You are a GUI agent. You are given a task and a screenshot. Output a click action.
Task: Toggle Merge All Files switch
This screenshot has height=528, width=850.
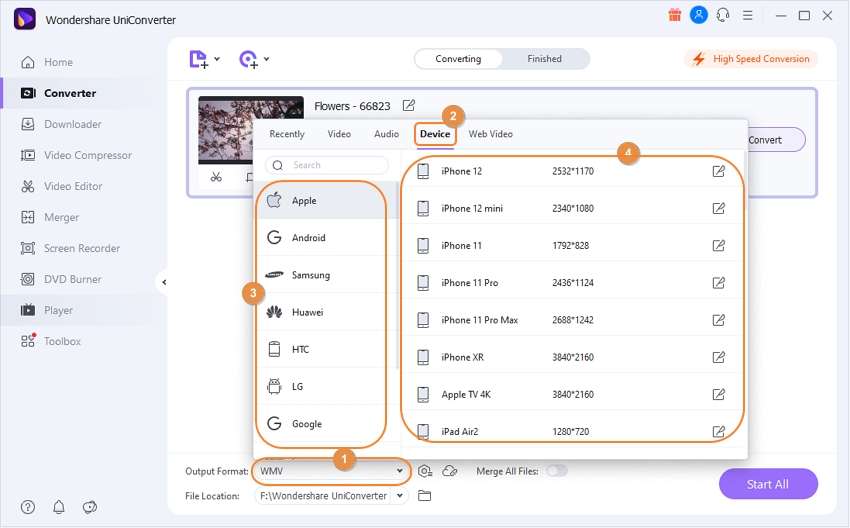pos(557,471)
